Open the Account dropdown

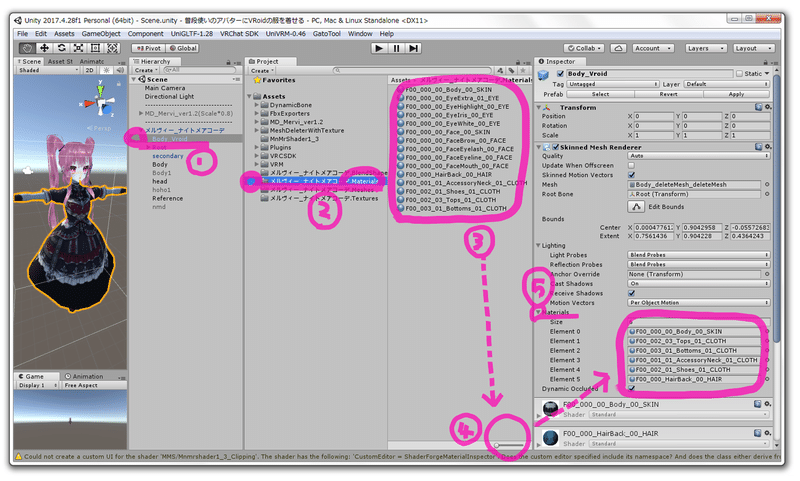click(653, 48)
